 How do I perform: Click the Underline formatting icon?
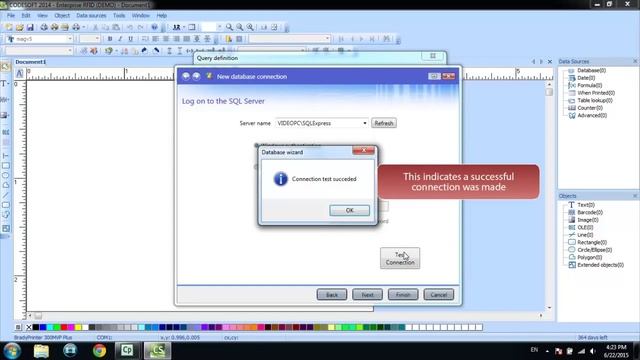[x=131, y=39]
